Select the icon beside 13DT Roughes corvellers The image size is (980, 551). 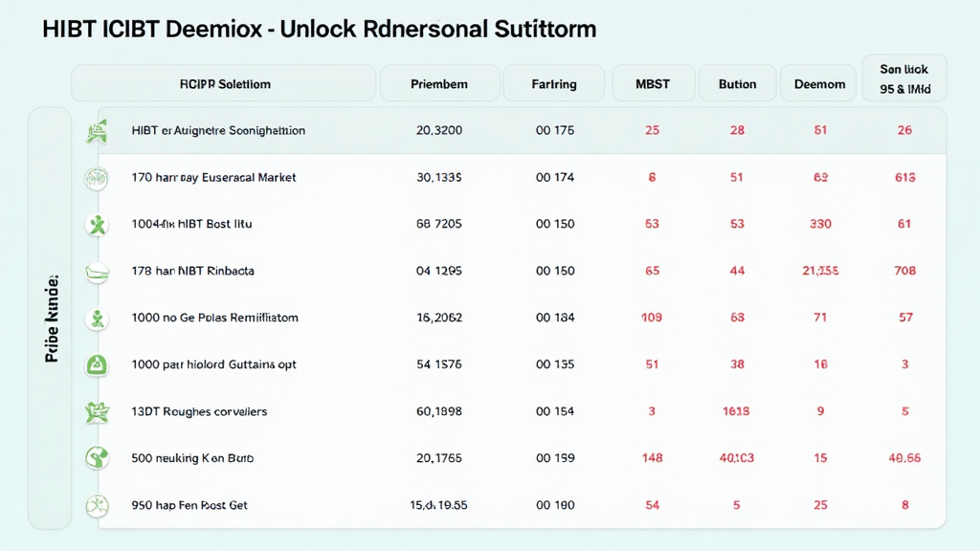pos(95,412)
